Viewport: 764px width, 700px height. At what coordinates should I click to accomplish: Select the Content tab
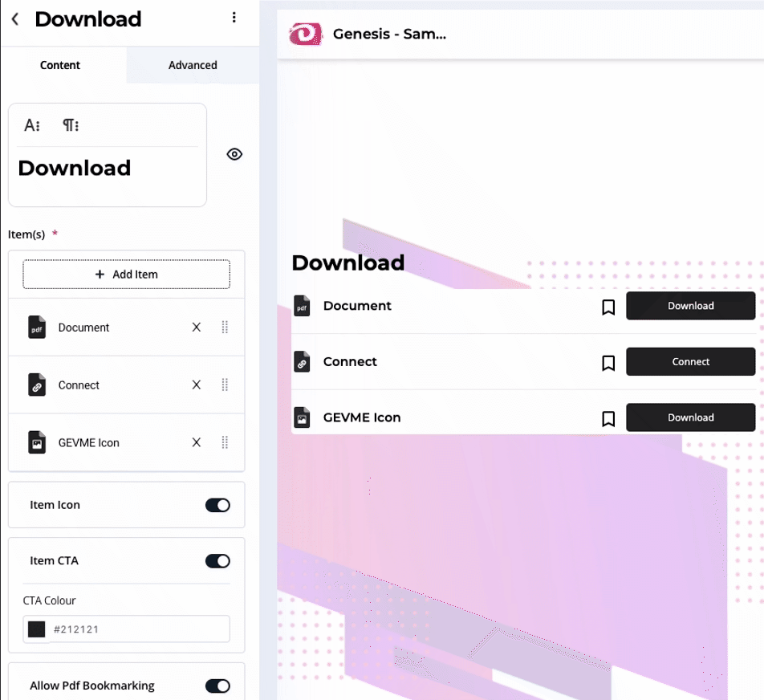pyautogui.click(x=60, y=65)
